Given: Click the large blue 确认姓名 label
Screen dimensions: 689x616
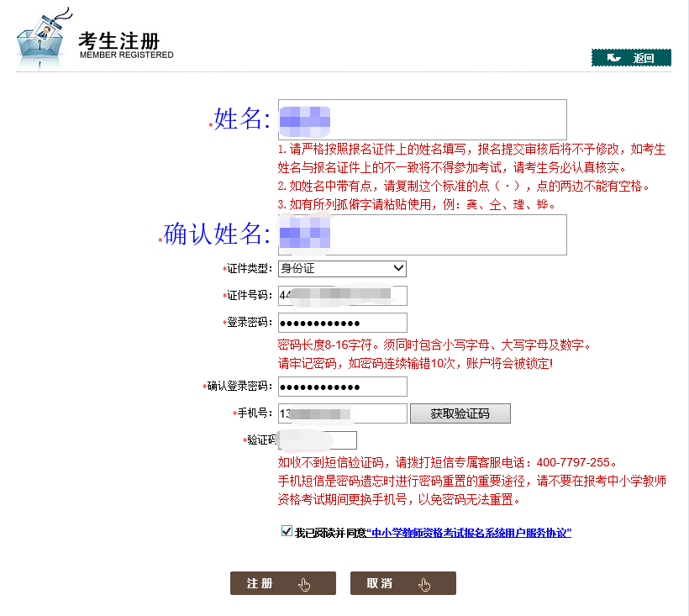Looking at the screenshot, I should pyautogui.click(x=217, y=234).
